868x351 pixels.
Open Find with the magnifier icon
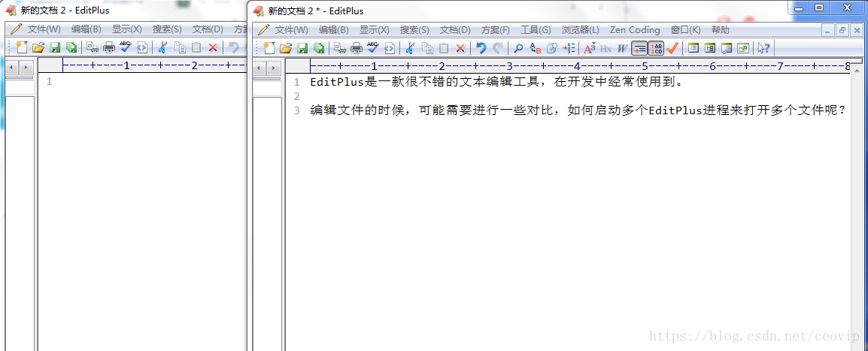pos(518,48)
